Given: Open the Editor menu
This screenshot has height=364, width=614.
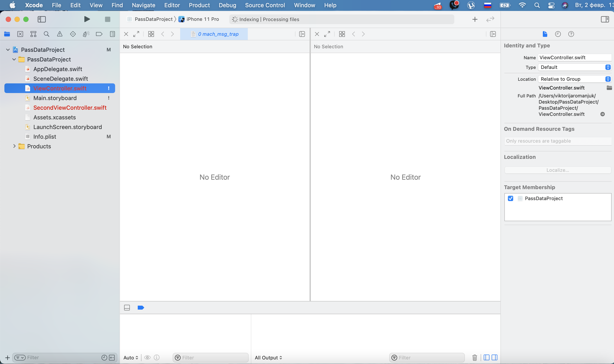Looking at the screenshot, I should tap(172, 5).
